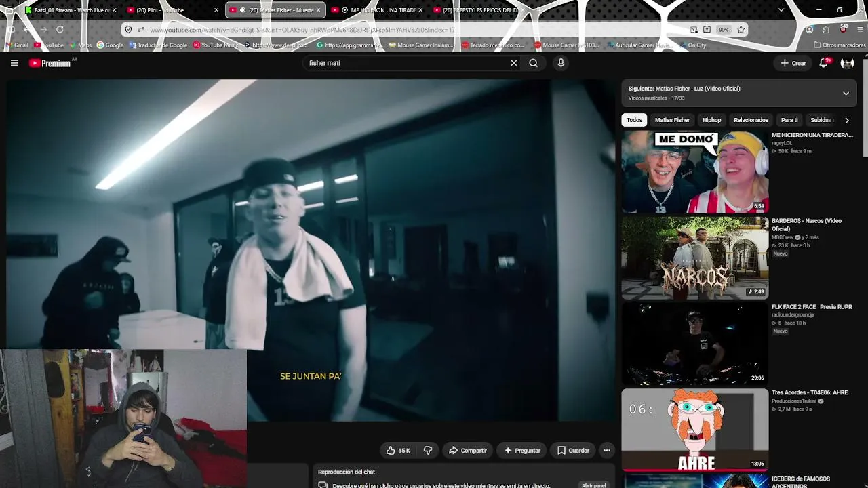Viewport: 868px width, 488px height.
Task: Open browser profile icon
Action: (x=809, y=30)
